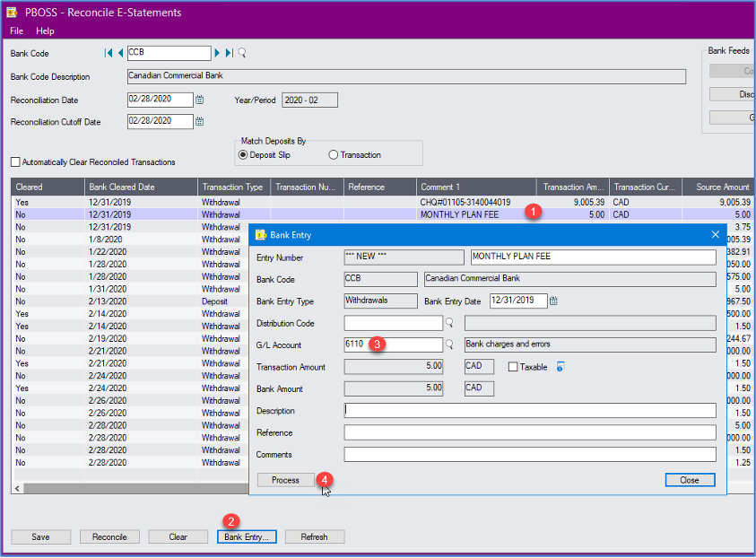Click the Refresh button

(315, 536)
